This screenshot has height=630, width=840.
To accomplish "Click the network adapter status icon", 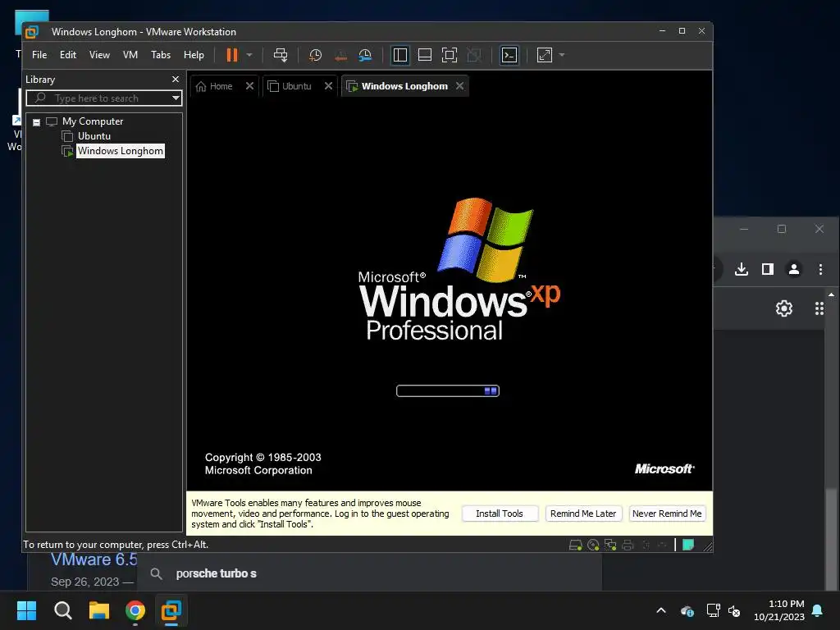I will coord(610,545).
